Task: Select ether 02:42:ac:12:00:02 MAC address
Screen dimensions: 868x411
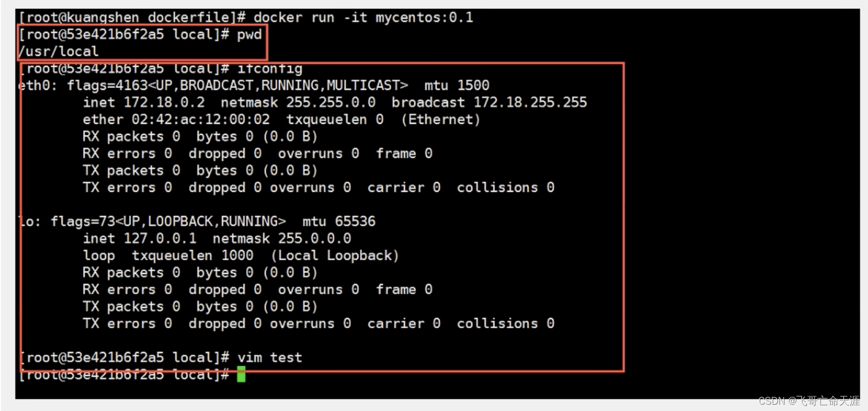Action: (x=200, y=120)
